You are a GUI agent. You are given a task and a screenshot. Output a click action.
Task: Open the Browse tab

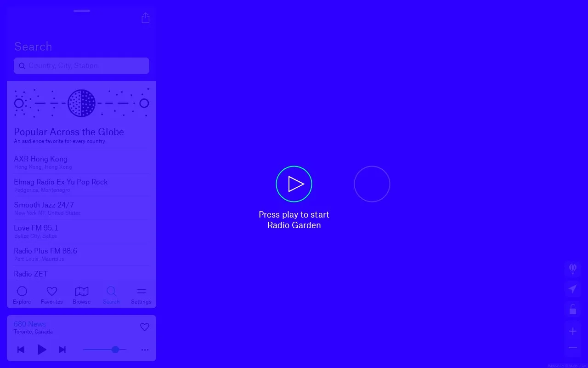[81, 295]
